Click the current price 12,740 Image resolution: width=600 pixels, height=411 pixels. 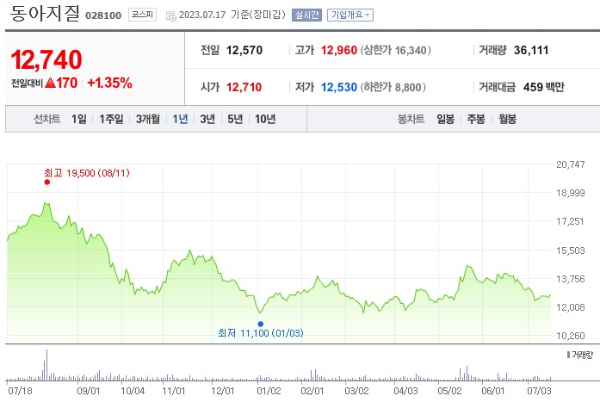(x=46, y=60)
